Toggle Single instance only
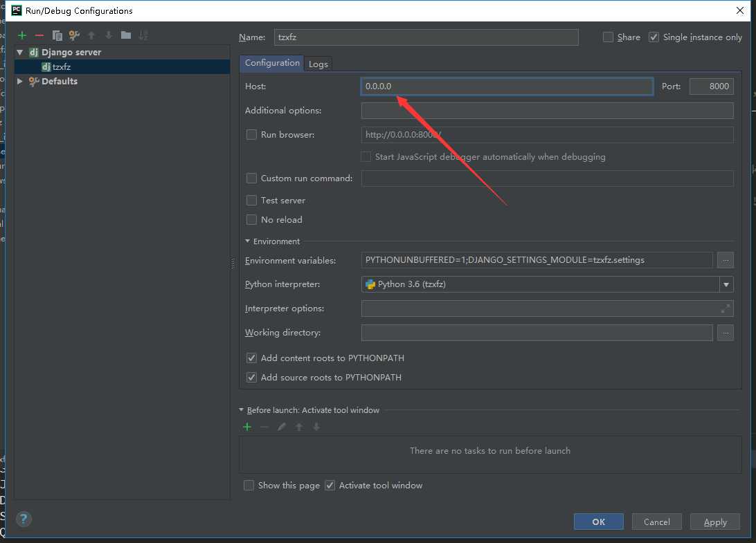This screenshot has width=756, height=543. pyautogui.click(x=654, y=37)
